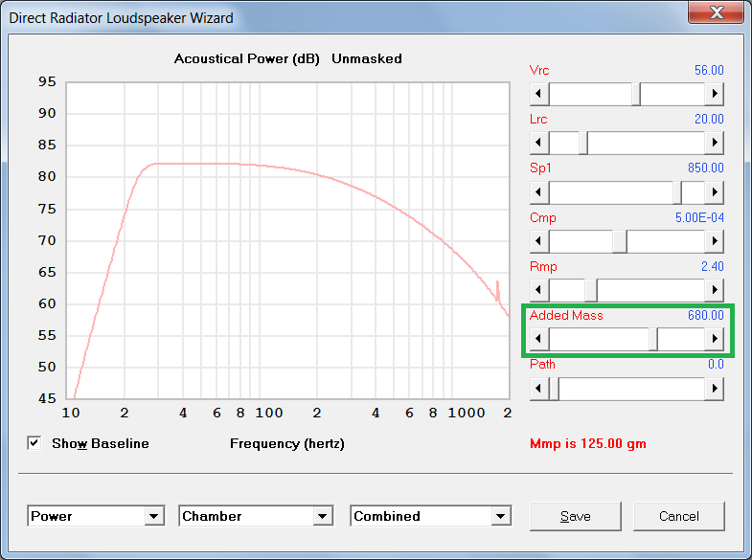
Task: Decrease Added Mass with the left arrow
Action: [539, 339]
